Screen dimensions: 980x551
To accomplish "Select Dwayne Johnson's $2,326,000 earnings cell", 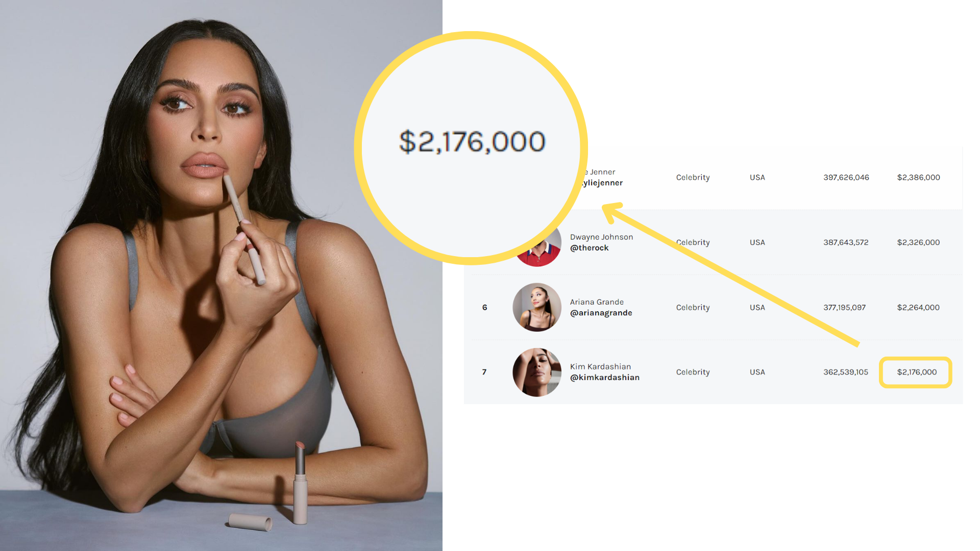I will click(918, 242).
